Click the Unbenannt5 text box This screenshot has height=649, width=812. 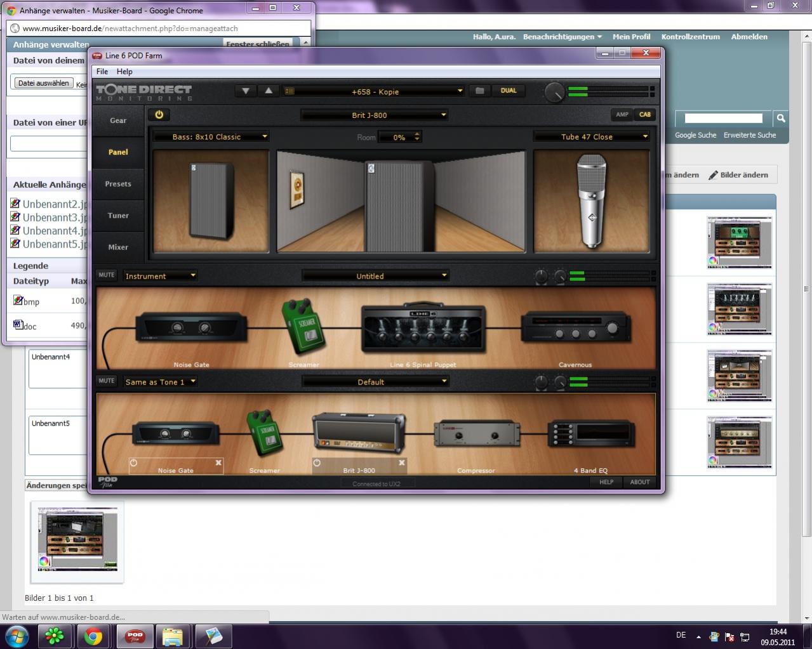pyautogui.click(x=58, y=435)
